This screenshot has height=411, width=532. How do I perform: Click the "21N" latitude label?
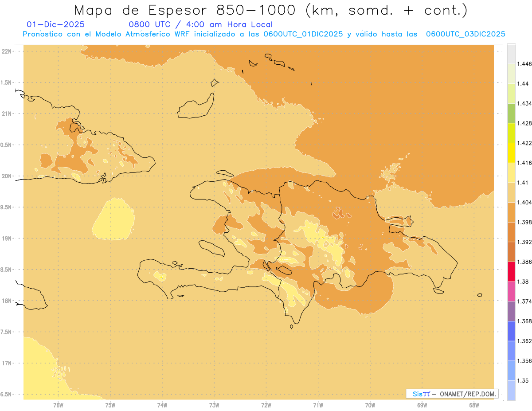7,114
